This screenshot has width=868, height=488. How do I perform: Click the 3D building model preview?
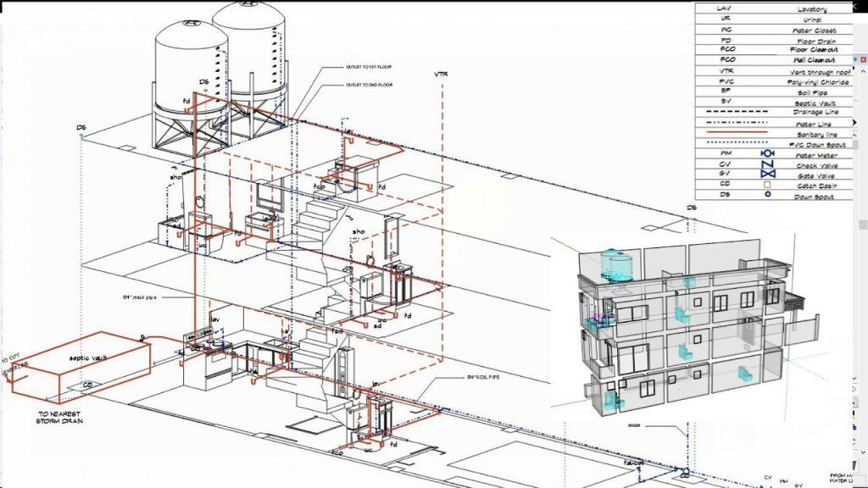click(x=695, y=330)
